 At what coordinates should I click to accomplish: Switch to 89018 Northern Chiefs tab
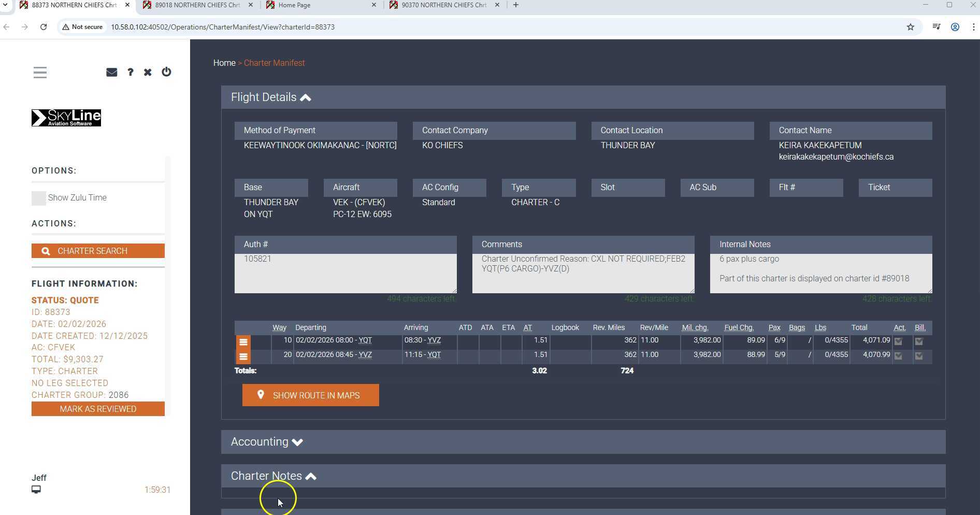click(x=197, y=5)
